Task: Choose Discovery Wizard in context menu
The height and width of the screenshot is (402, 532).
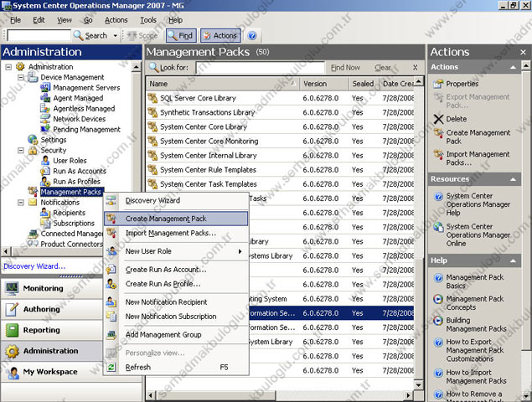Action: [x=176, y=200]
